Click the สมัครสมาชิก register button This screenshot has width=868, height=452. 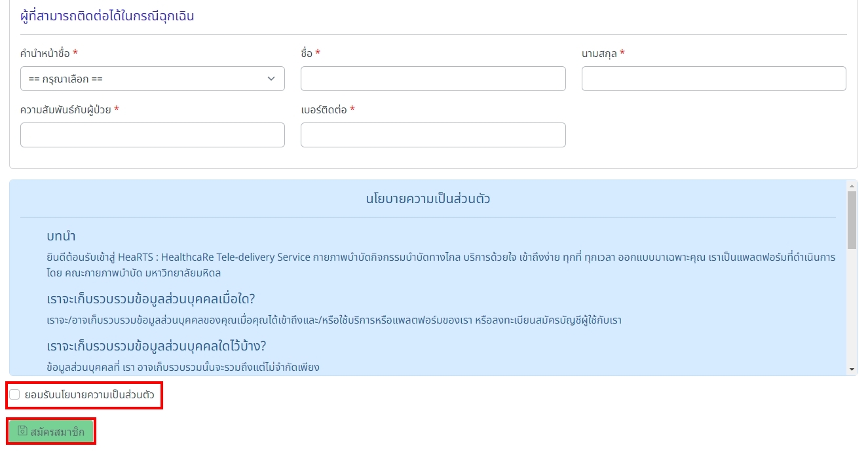[51, 432]
